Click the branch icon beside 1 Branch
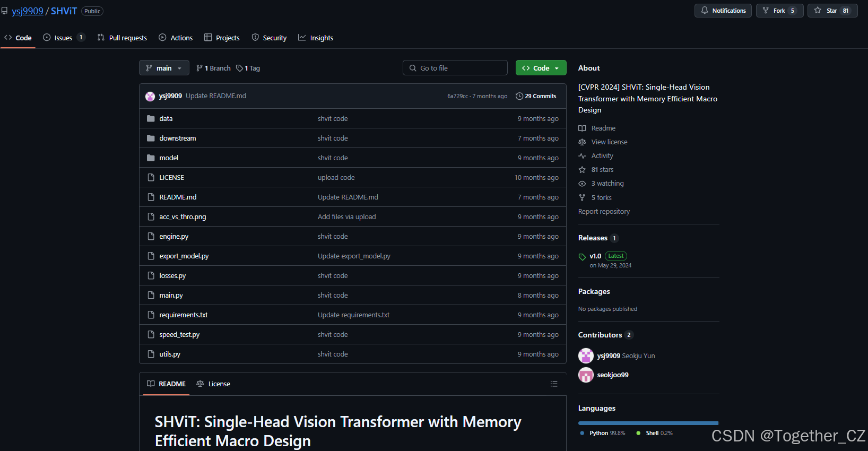 [199, 68]
